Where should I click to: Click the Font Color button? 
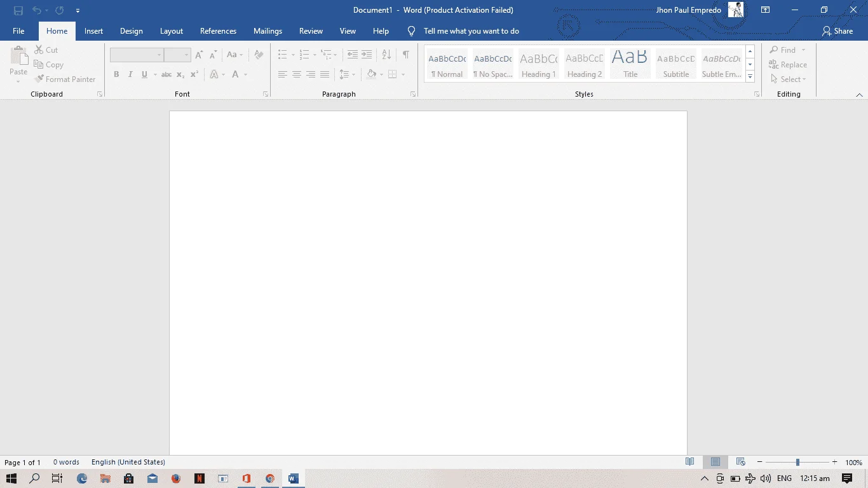(236, 74)
